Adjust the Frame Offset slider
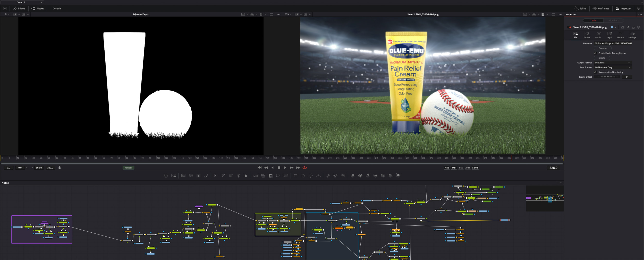Viewport: 644px width, 260px height. coord(607,77)
